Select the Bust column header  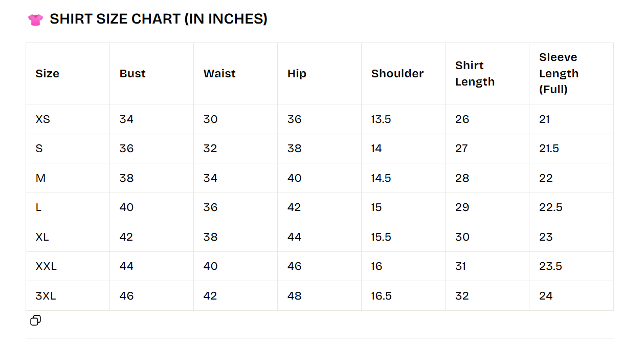132,74
